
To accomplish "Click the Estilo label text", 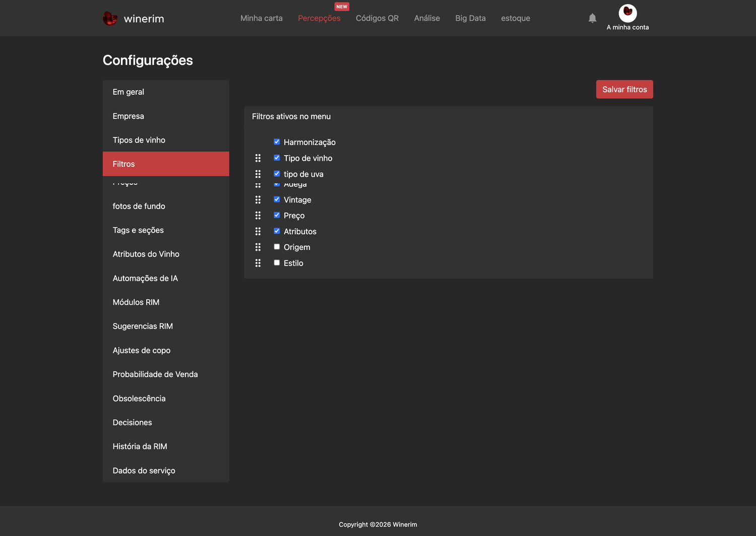I will (x=293, y=263).
